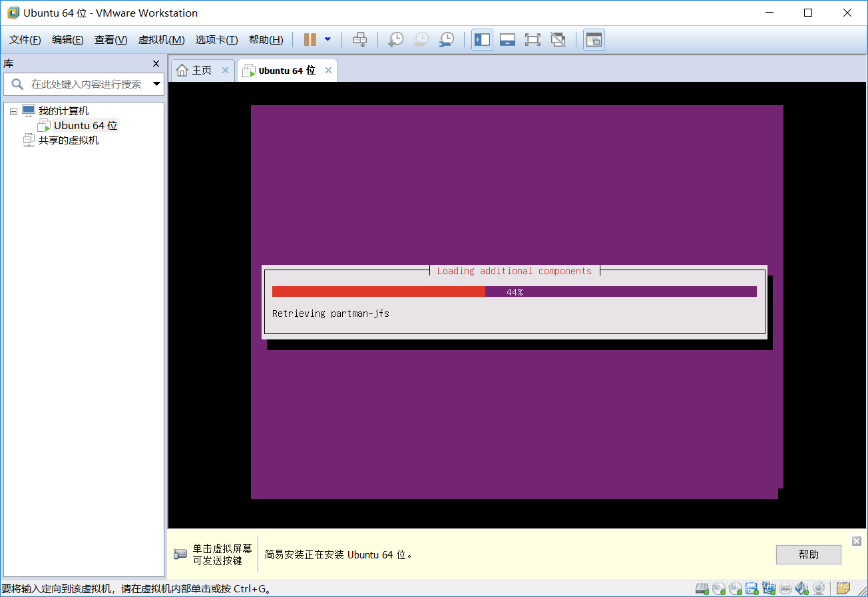Click 单击虚拟屏幕可发送按键 hint text

222,554
